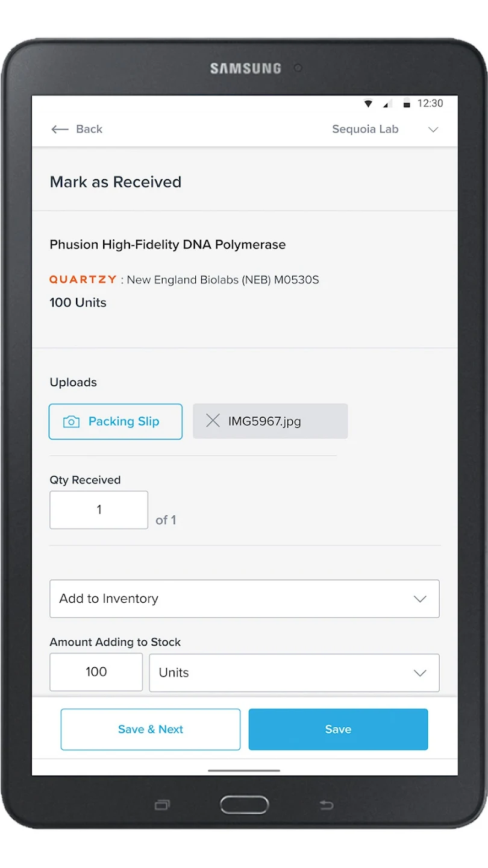
Task: Tap the back arrow icon
Action: [x=60, y=129]
